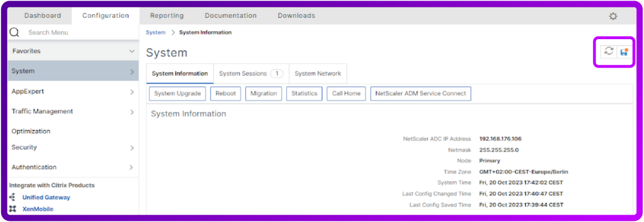Screen dimensions: 644x222
Task: Click the Reboot button
Action: (x=225, y=94)
